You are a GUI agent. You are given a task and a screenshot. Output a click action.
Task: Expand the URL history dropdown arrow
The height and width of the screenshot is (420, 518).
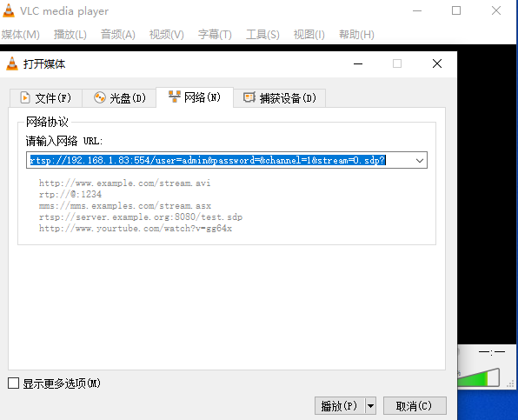(x=420, y=161)
